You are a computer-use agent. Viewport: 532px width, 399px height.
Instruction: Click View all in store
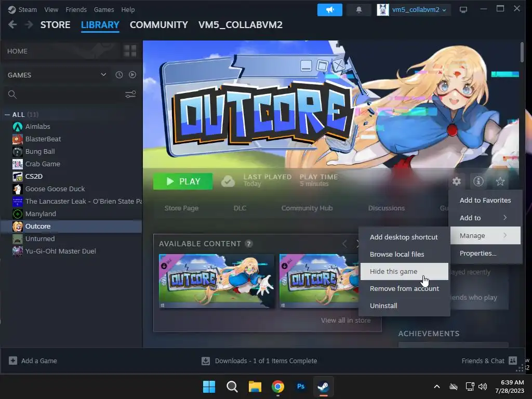tap(345, 320)
